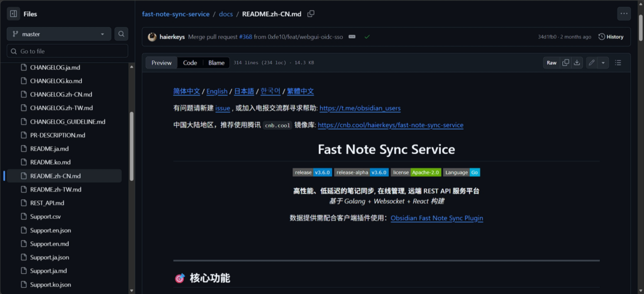The image size is (644, 294).
Task: Open 简体中文 language link
Action: coord(186,92)
